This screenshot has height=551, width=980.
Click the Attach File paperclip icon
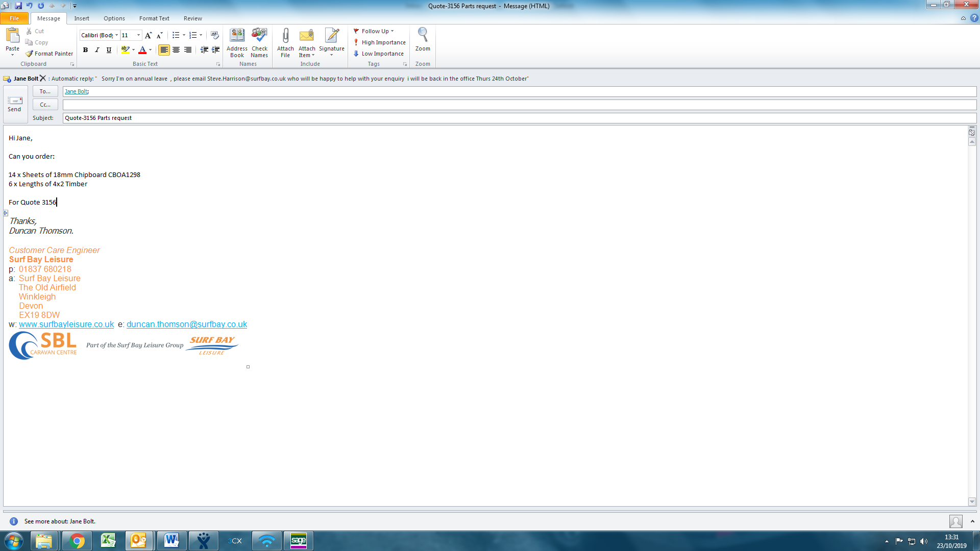pyautogui.click(x=285, y=36)
